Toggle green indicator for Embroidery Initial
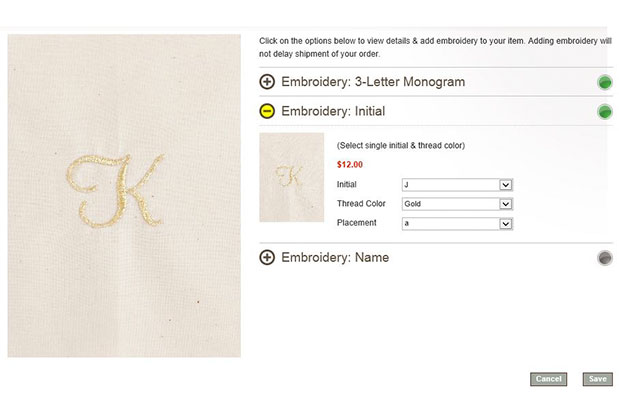 click(x=605, y=111)
